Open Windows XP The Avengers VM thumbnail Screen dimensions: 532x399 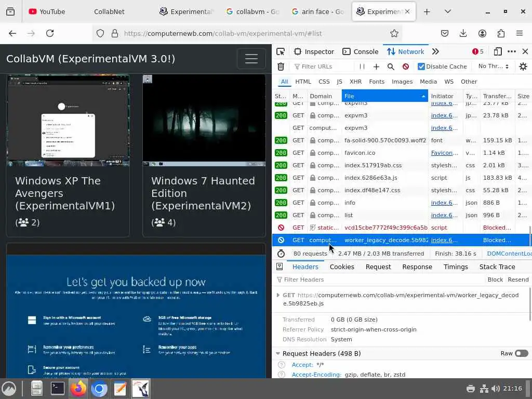point(68,121)
